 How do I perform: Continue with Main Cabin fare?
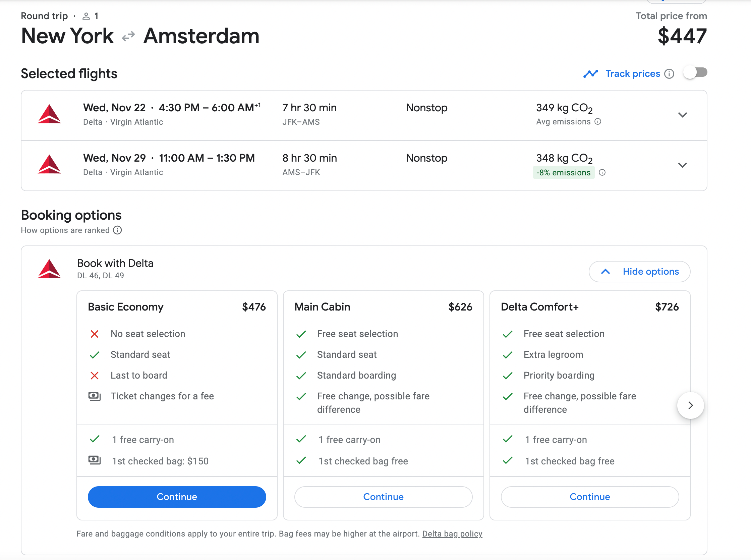pyautogui.click(x=383, y=497)
